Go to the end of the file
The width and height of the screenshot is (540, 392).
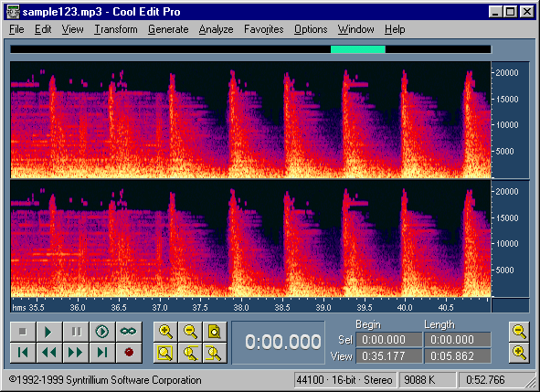point(102,353)
